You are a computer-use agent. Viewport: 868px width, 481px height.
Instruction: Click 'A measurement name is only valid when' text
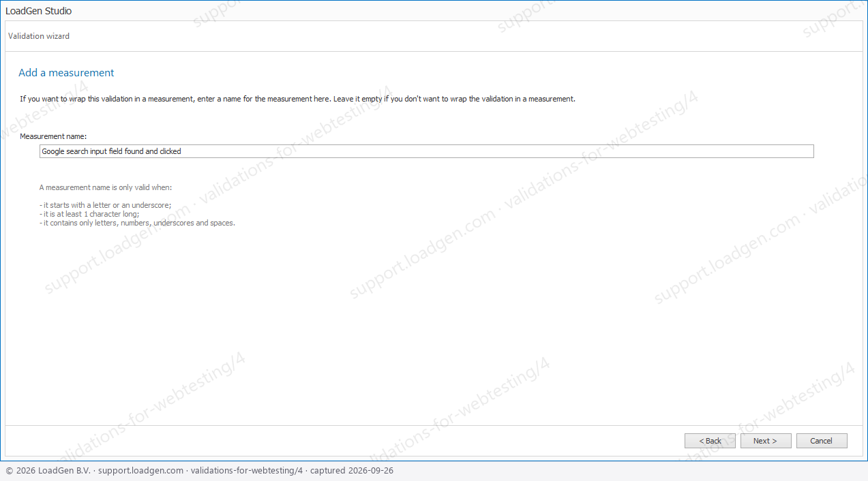click(106, 187)
